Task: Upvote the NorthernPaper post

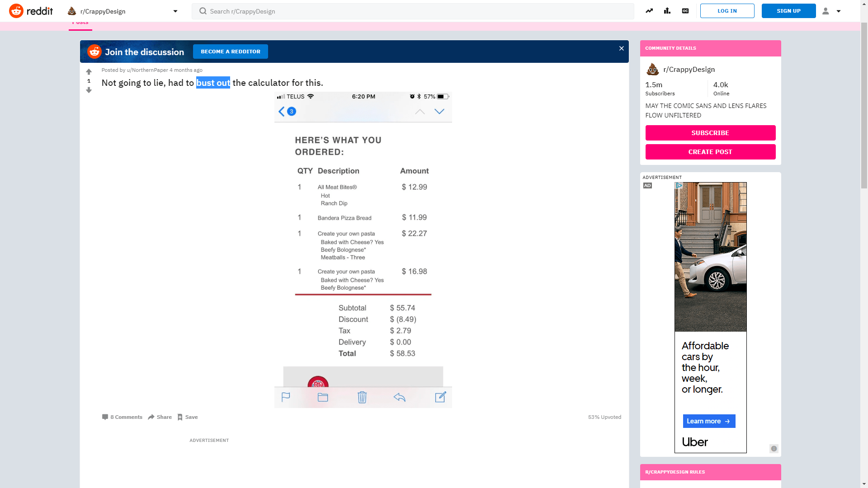Action: [x=89, y=72]
